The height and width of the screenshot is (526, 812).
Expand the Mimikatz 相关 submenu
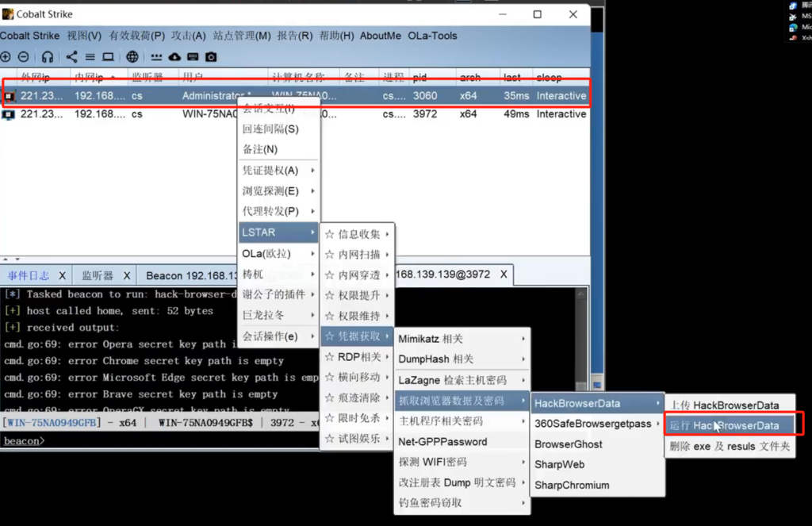point(462,339)
